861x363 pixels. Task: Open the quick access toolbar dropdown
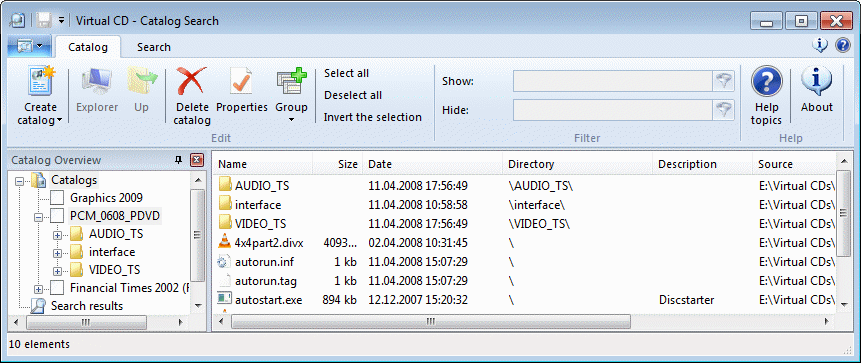[62, 21]
